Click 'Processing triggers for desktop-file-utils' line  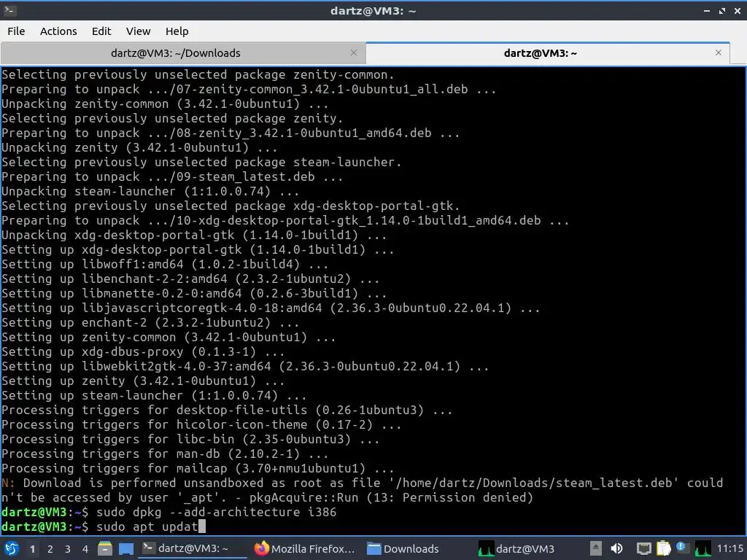pos(227,410)
